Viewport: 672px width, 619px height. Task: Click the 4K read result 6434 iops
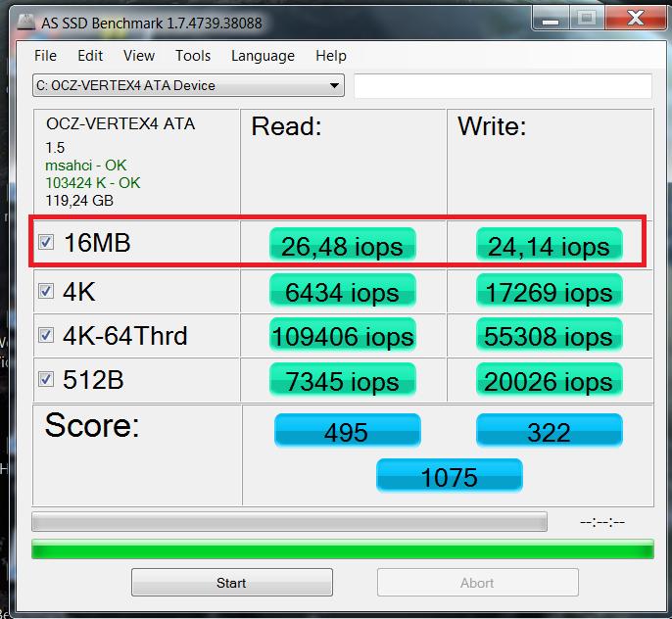point(343,291)
